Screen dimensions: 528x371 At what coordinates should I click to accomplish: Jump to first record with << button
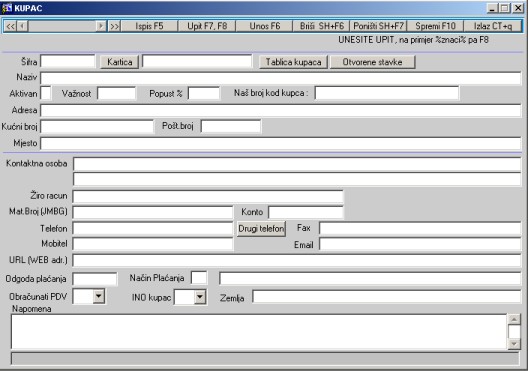coord(10,26)
